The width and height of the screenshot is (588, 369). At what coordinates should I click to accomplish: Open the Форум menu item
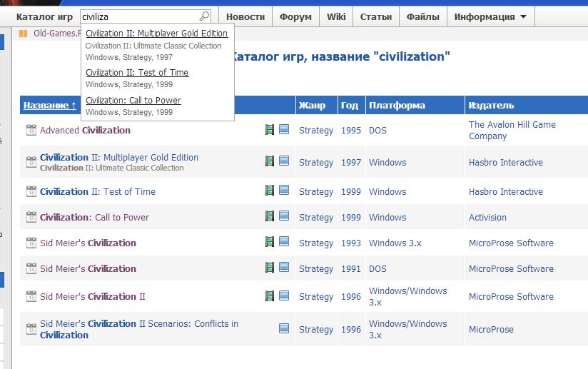295,16
